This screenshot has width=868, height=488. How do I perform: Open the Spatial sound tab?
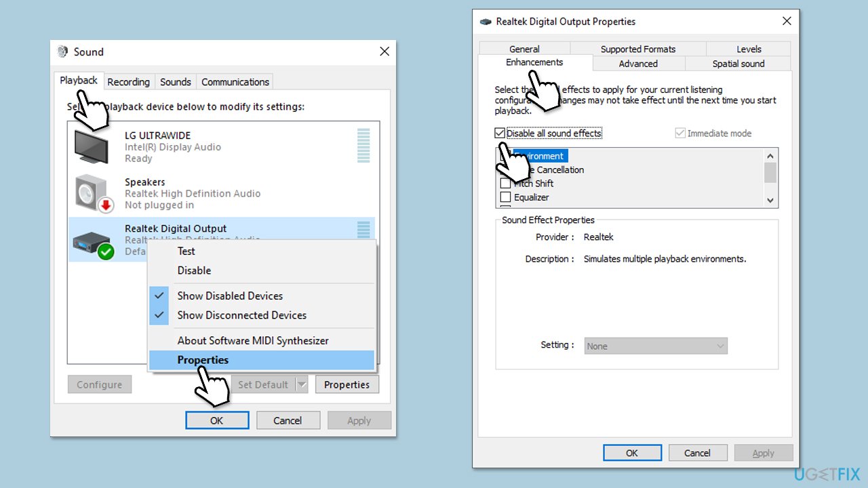(x=738, y=64)
